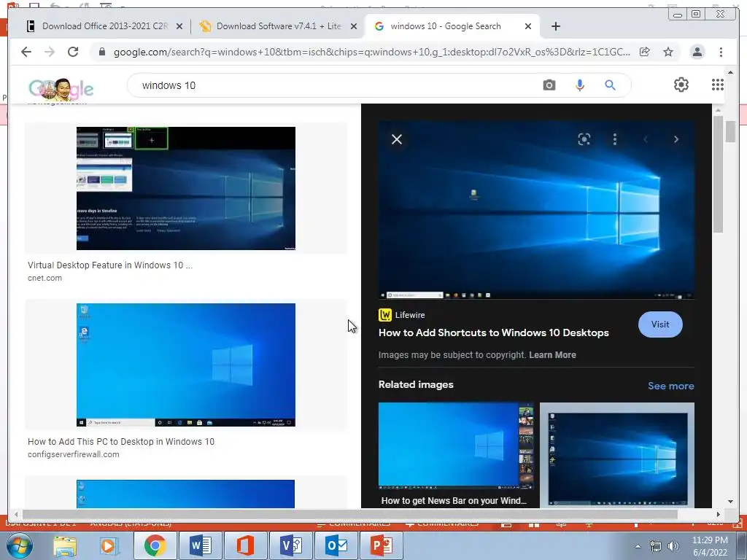Open the Chrome three-dot menu
This screenshot has width=747, height=560.
721,52
